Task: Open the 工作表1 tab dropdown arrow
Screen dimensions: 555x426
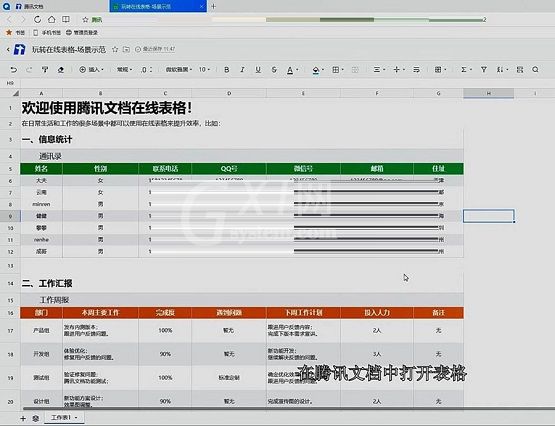Action: pyautogui.click(x=76, y=418)
